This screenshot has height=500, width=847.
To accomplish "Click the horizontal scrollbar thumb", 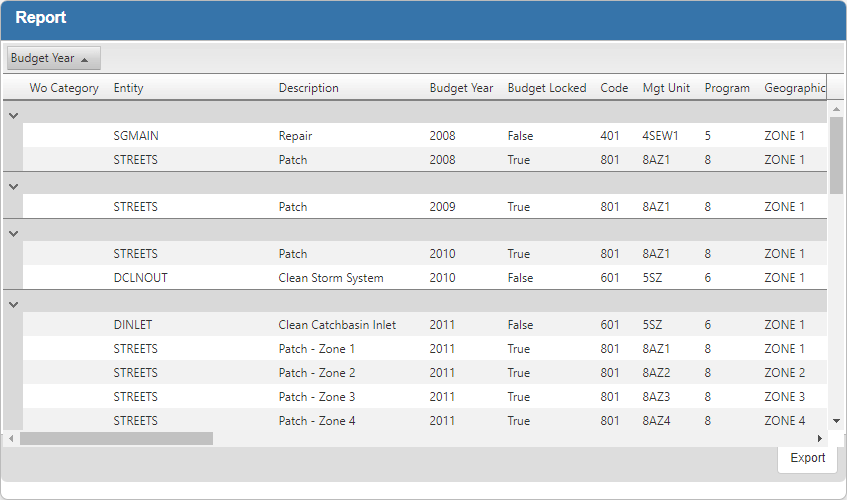I will [116, 438].
